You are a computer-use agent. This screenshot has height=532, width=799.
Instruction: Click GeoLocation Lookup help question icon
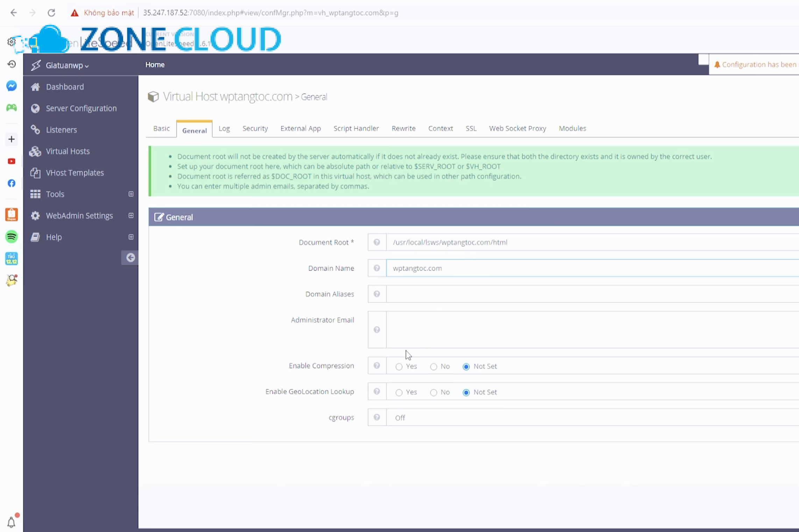377,391
